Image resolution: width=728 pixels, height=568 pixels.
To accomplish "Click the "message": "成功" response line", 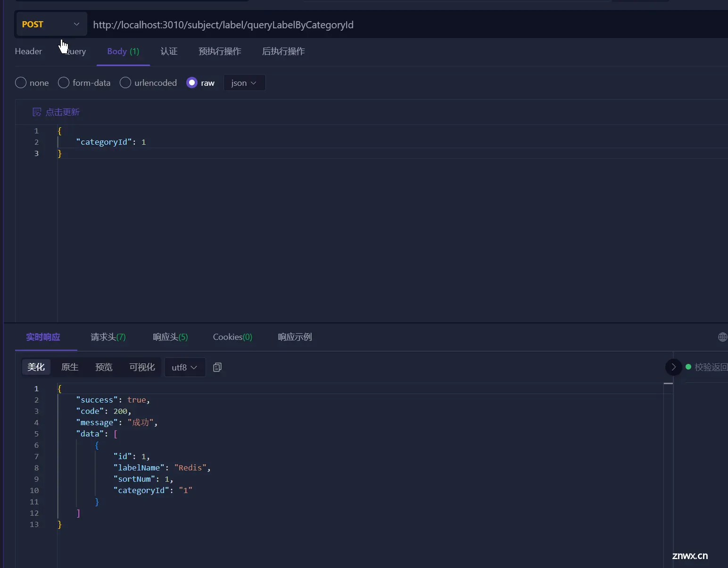I will [117, 422].
